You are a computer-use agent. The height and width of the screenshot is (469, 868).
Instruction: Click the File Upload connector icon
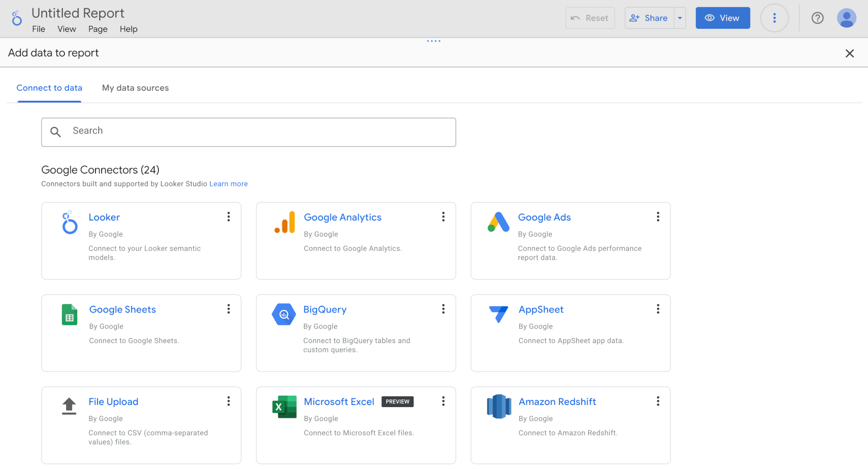tap(70, 407)
